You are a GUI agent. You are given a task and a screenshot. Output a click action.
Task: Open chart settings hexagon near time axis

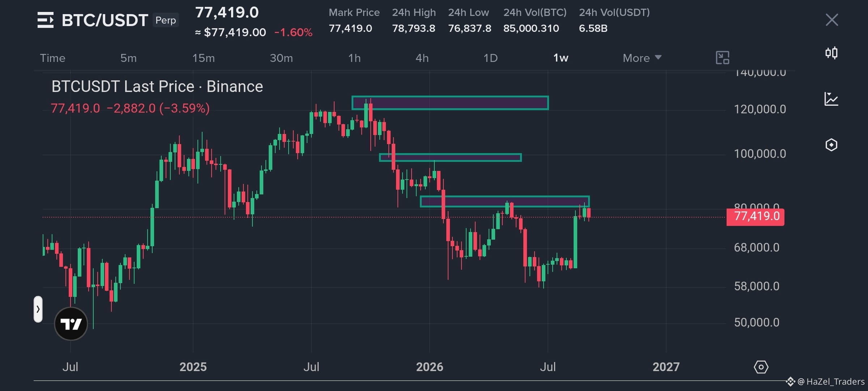click(x=761, y=367)
